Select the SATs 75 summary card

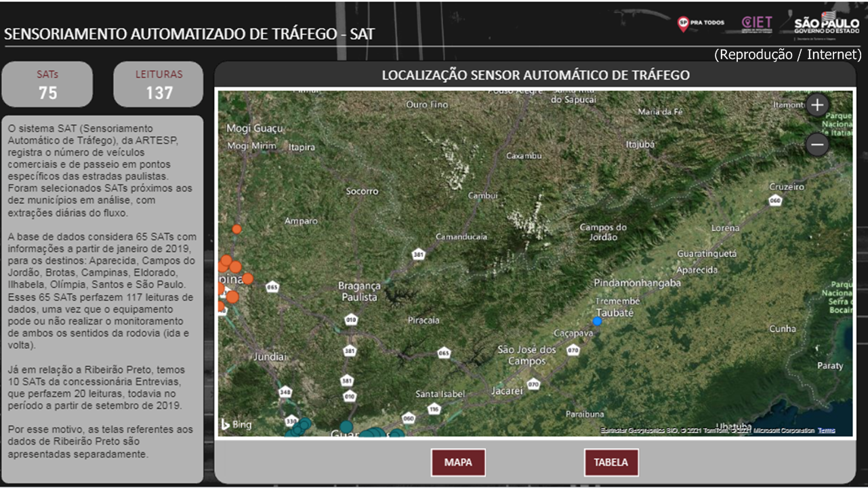[47, 85]
